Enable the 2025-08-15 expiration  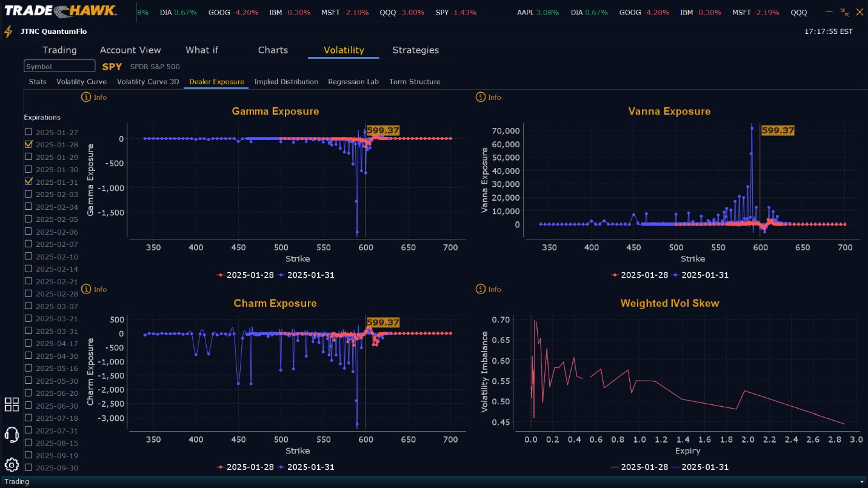[x=28, y=443]
